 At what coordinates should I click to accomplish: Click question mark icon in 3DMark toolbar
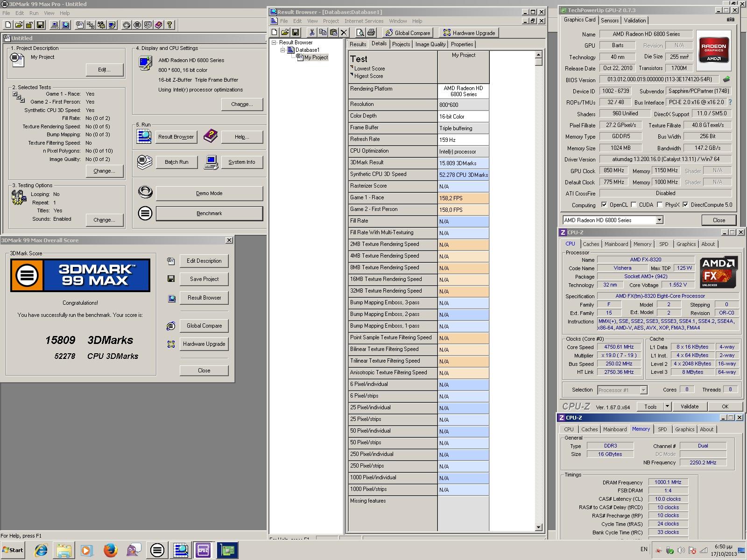(x=169, y=25)
